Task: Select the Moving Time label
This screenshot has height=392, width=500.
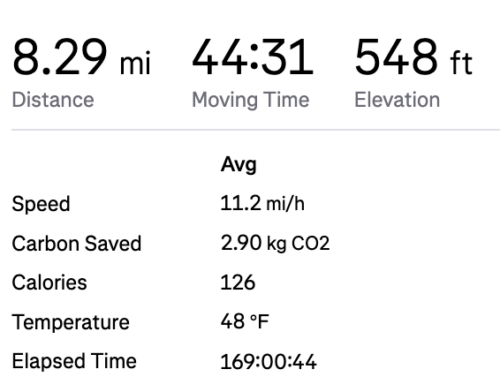Action: pos(251,100)
